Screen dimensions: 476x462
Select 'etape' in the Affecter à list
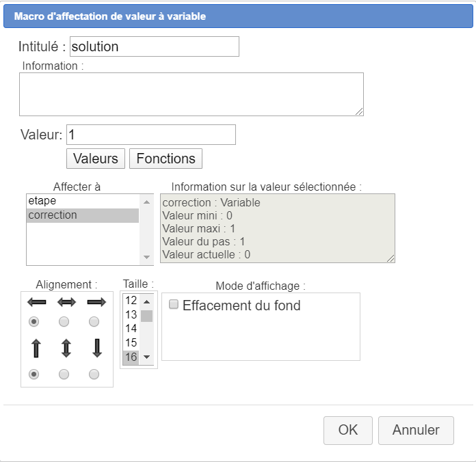click(82, 201)
